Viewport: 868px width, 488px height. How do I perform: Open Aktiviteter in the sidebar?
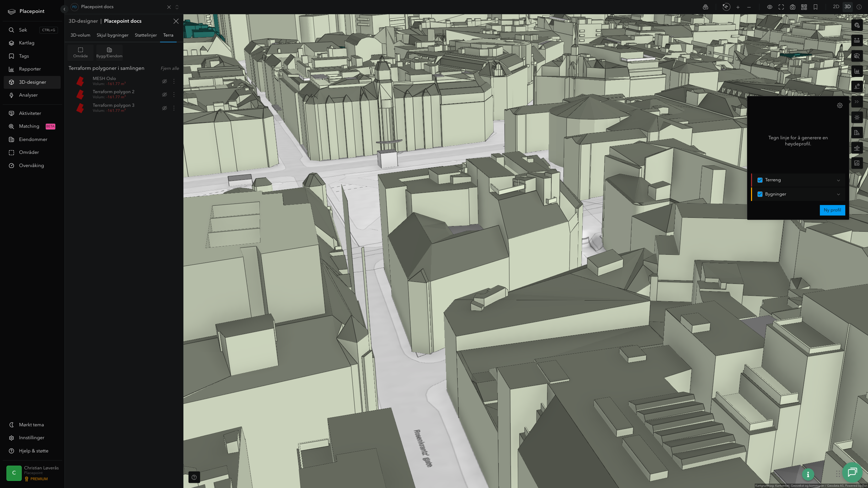[32, 113]
